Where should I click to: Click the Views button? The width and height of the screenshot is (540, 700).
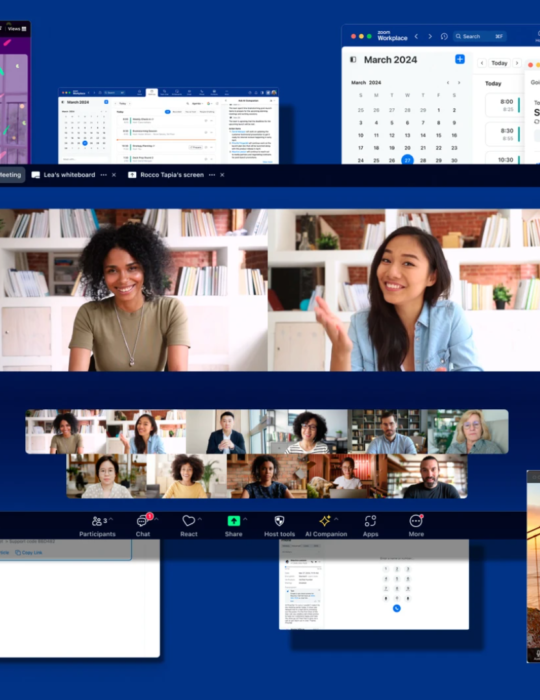point(17,29)
